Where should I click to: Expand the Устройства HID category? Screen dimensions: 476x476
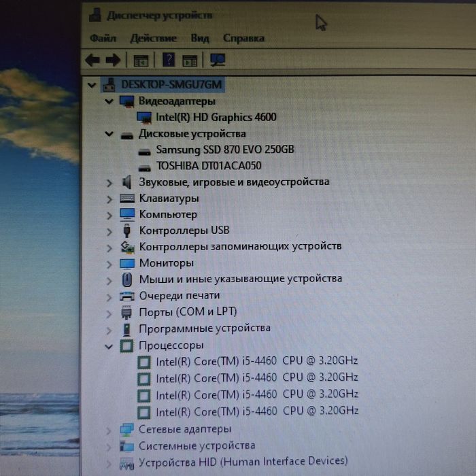coord(109,464)
